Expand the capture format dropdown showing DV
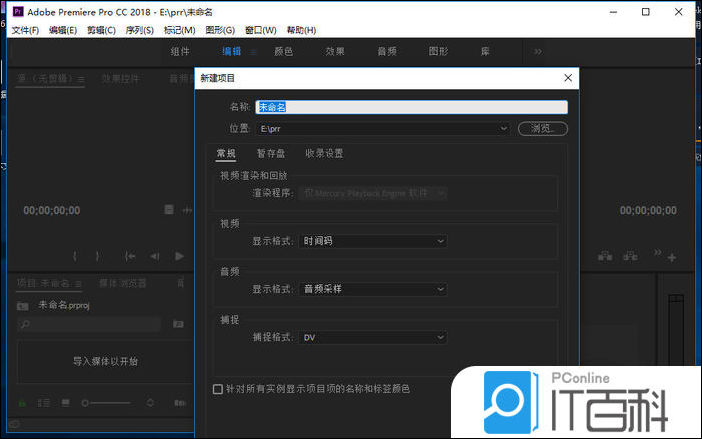Image resolution: width=702 pixels, height=439 pixels. coord(374,337)
